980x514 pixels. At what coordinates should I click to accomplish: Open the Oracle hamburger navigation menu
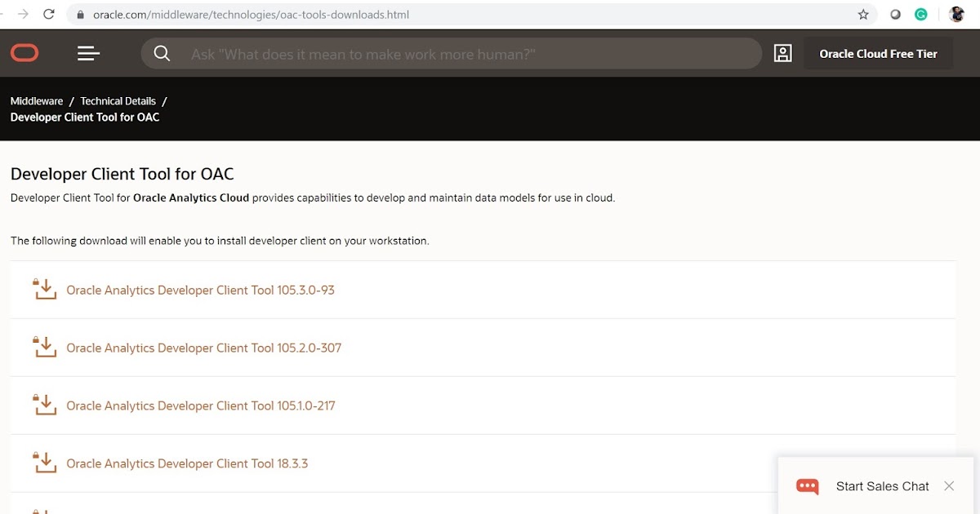pyautogui.click(x=87, y=52)
